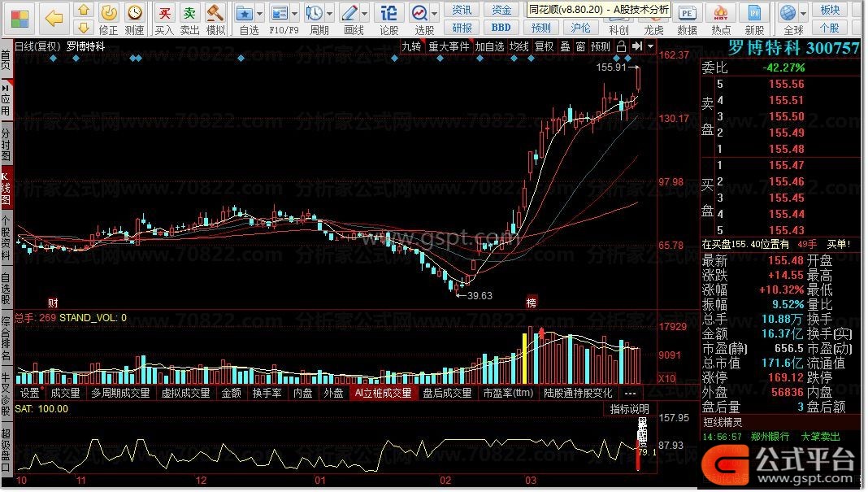Toggle 均线 moving averages display
Image resolution: width=868 pixels, height=492 pixels.
(x=519, y=46)
